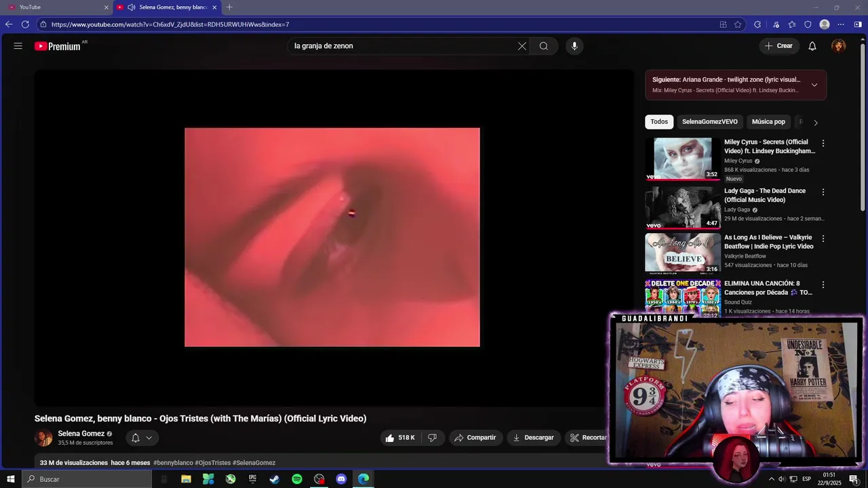Open the #SelenaGomez hashtag link
The width and height of the screenshot is (868, 488).
[x=254, y=463]
